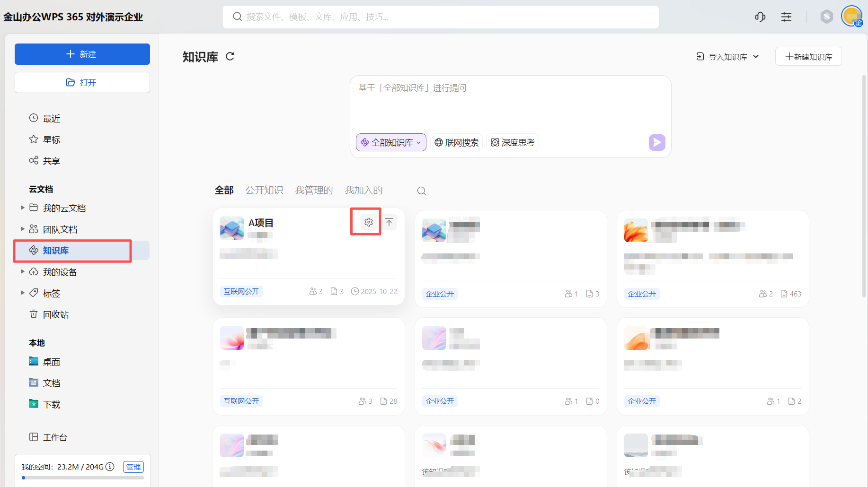Click 管理 storage button

click(x=133, y=467)
